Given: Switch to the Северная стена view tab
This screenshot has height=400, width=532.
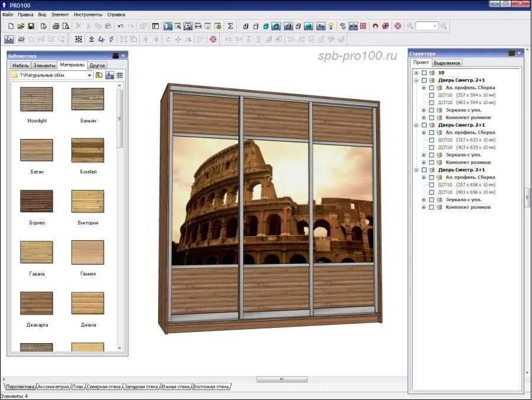Looking at the screenshot, I should [104, 386].
